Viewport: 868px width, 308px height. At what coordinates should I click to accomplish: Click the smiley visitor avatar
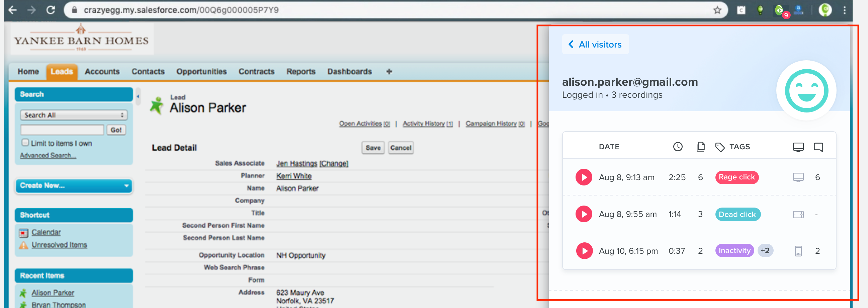point(806,91)
